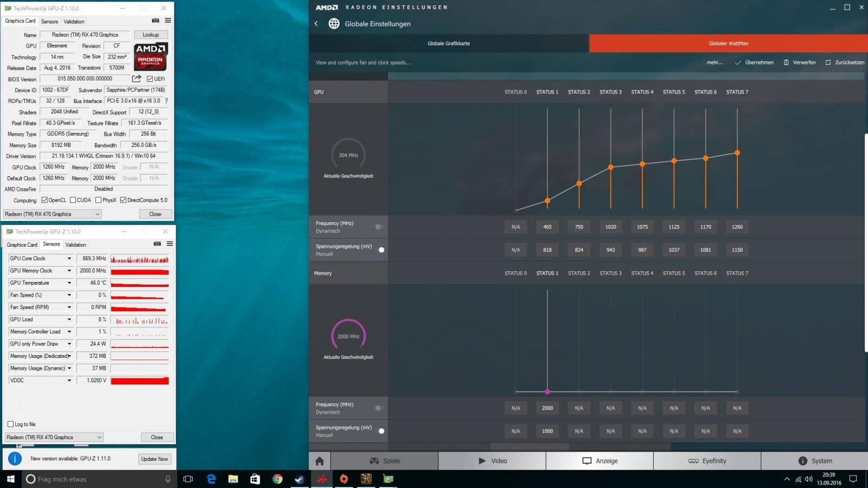Image resolution: width=868 pixels, height=488 pixels.
Task: Open the hamburger menu in top GPU-Z window
Action: tap(168, 21)
